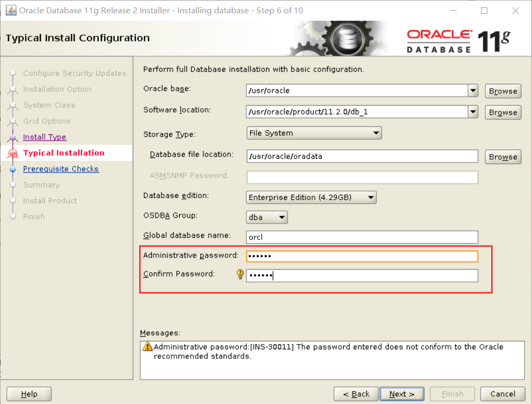Expand the Software location dropdown arrow
532x404 pixels.
473,111
